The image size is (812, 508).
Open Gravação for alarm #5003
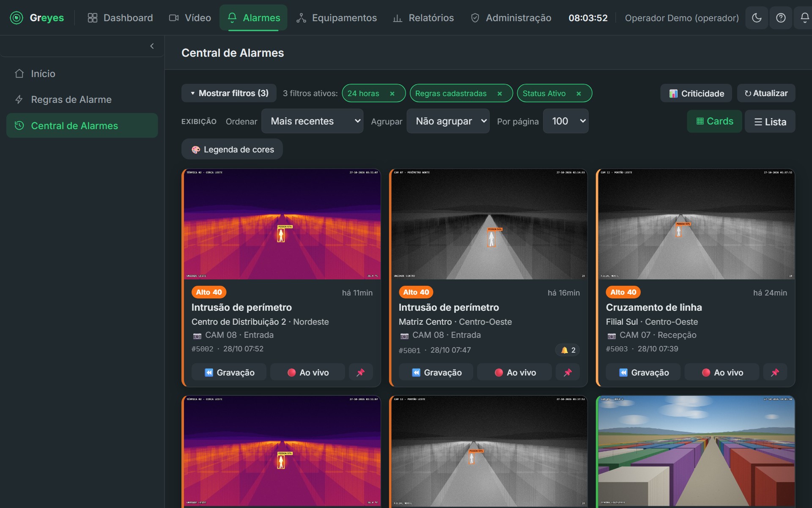[643, 373]
